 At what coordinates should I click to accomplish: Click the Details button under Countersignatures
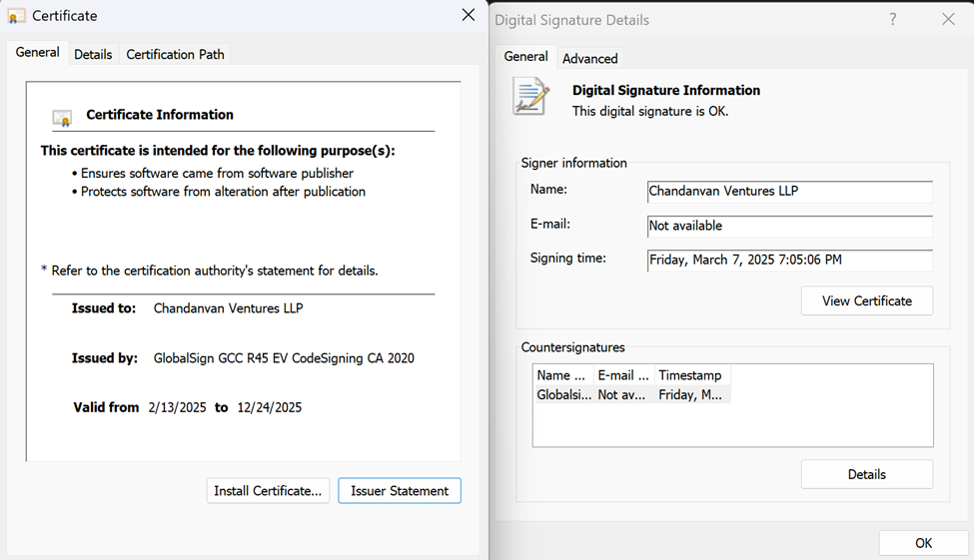(x=866, y=474)
